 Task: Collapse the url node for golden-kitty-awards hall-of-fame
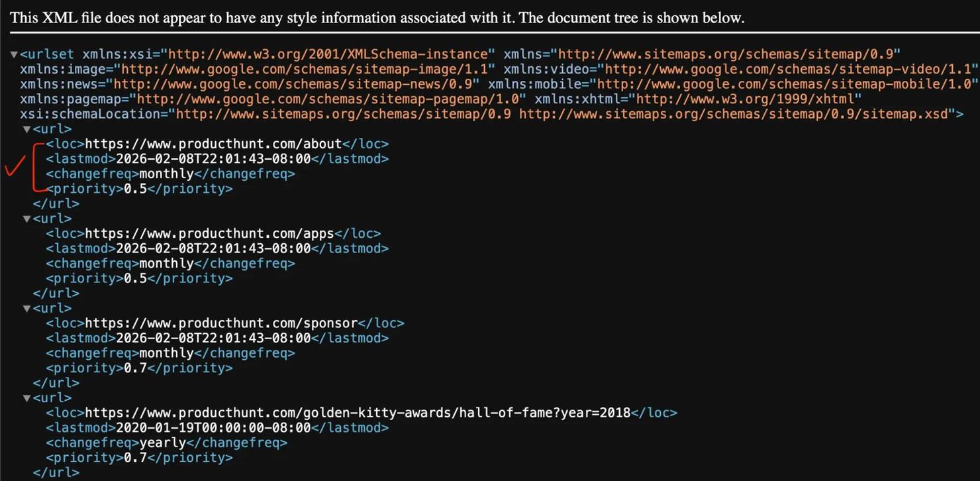point(27,398)
